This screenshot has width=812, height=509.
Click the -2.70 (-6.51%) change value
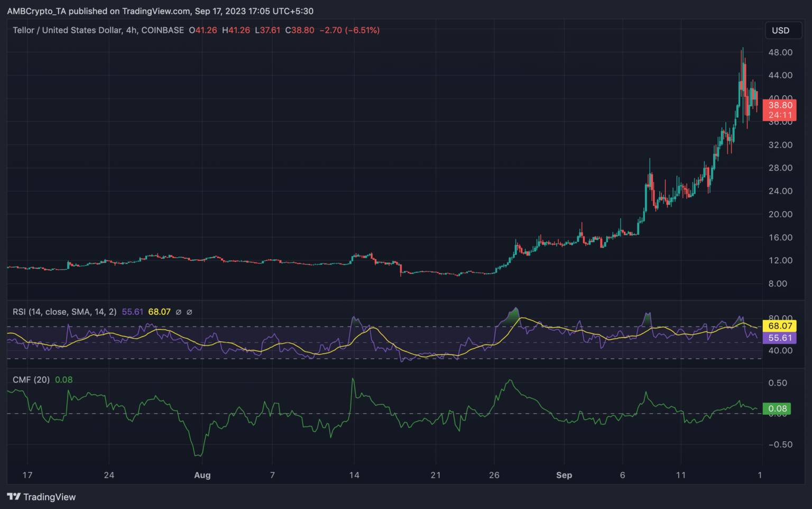click(349, 30)
